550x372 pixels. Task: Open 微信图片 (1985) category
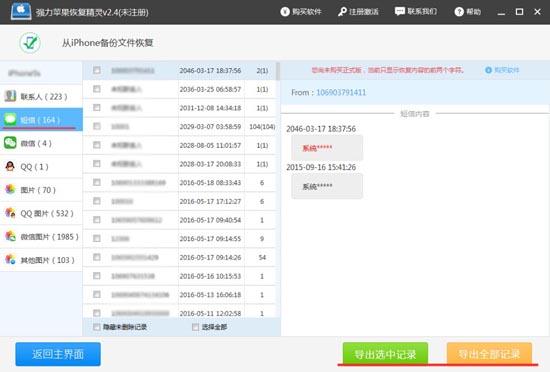click(41, 236)
